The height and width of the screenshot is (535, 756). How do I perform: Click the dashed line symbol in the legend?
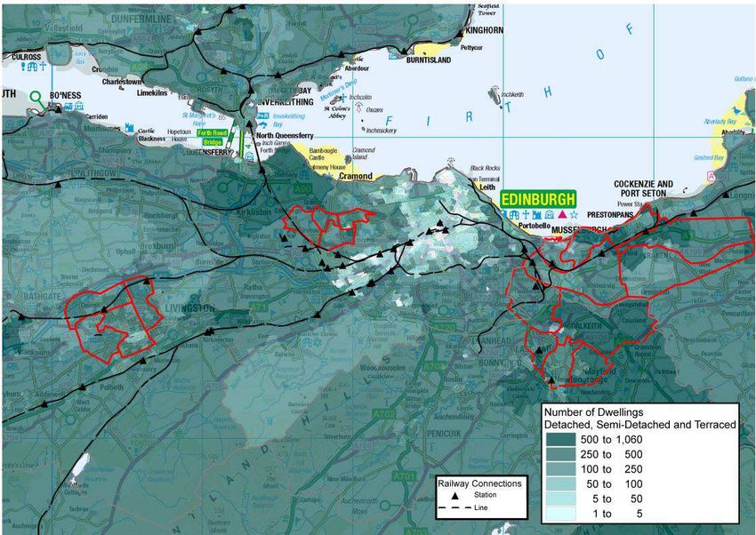click(454, 507)
